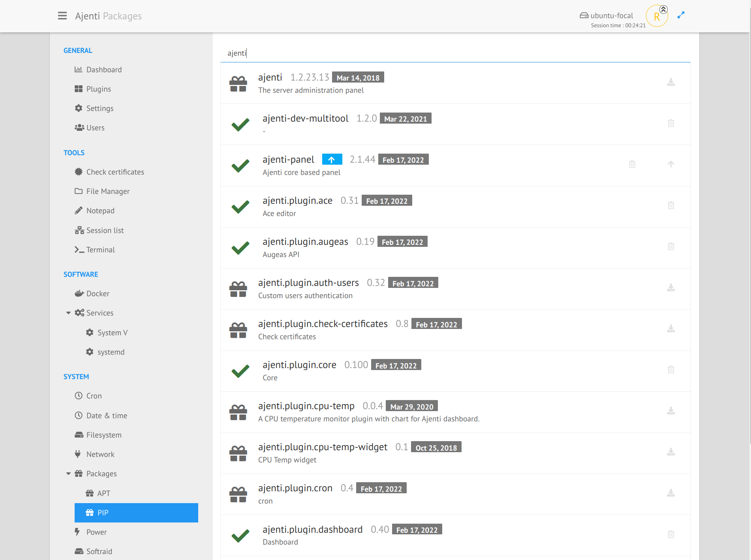Click the green checkmark of ajenti-panel

click(240, 166)
